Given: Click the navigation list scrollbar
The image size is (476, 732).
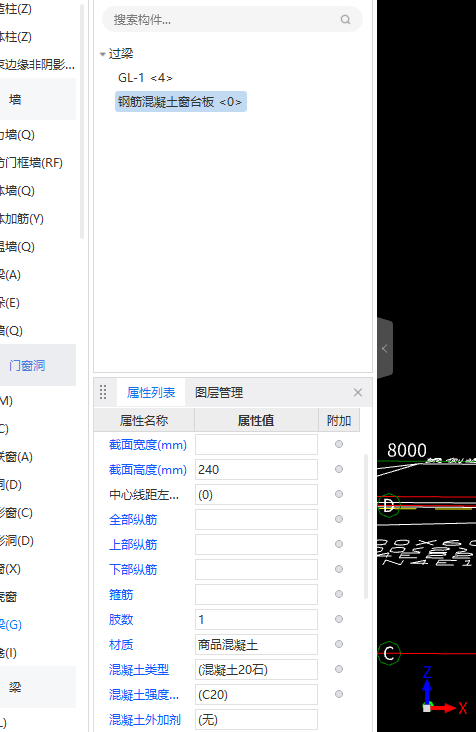Looking at the screenshot, I should [82, 121].
